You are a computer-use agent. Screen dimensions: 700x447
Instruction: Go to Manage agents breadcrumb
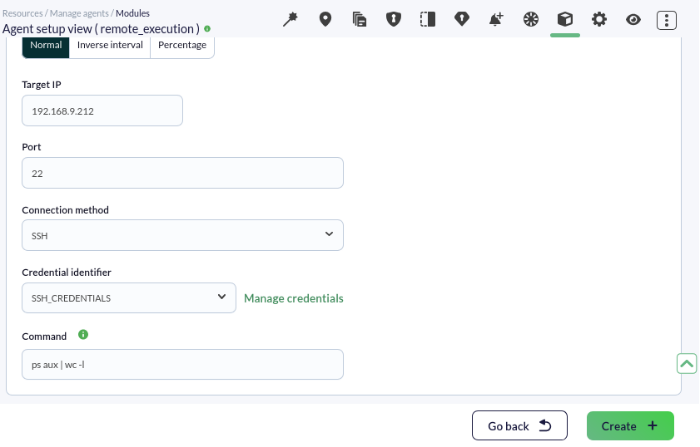[x=79, y=13]
